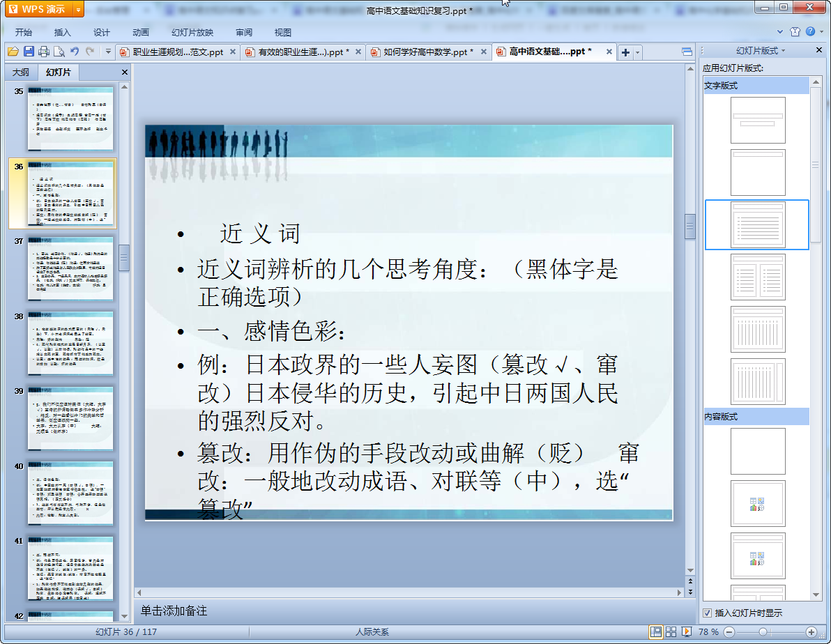Open the 视图 ribbon tab
This screenshot has width=831, height=644.
(283, 32)
